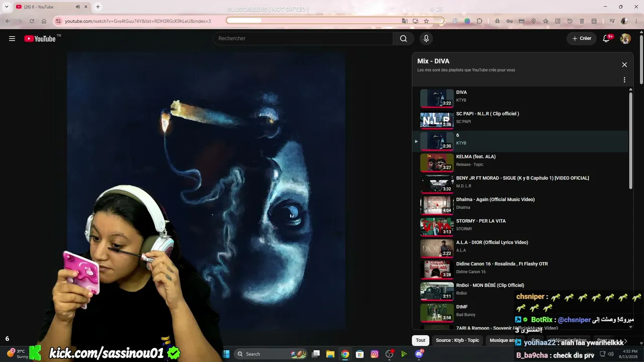Open File Explorer from the taskbar

330,354
